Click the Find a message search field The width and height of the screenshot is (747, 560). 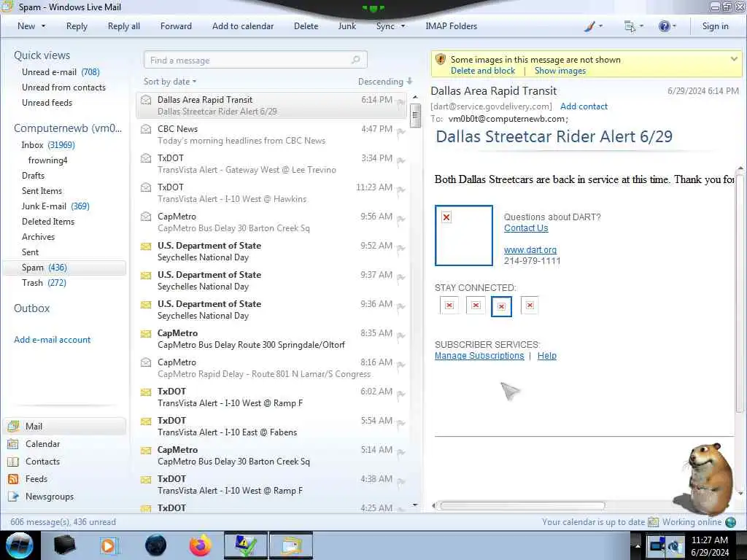[x=255, y=60]
